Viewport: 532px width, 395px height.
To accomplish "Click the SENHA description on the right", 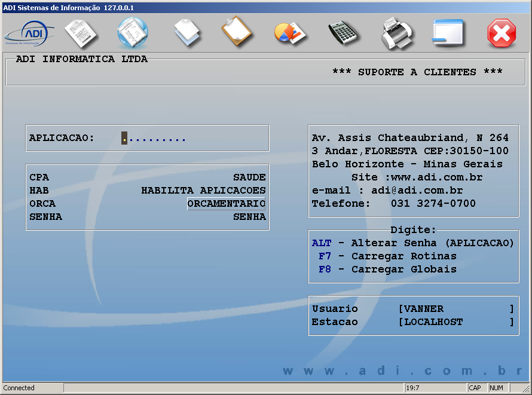I will (x=249, y=217).
